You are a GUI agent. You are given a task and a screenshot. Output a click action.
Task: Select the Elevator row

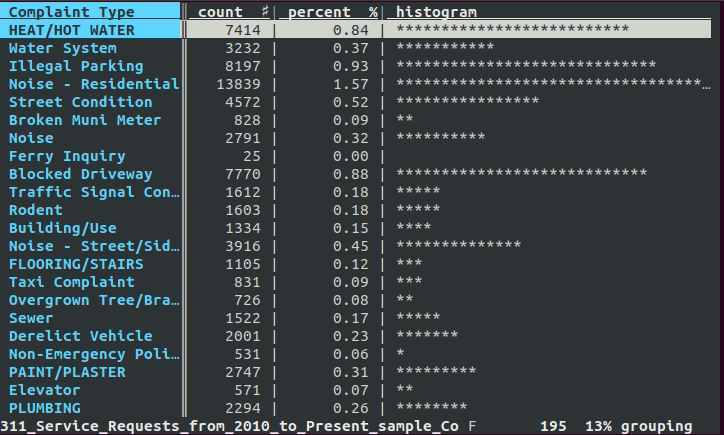(x=356, y=390)
